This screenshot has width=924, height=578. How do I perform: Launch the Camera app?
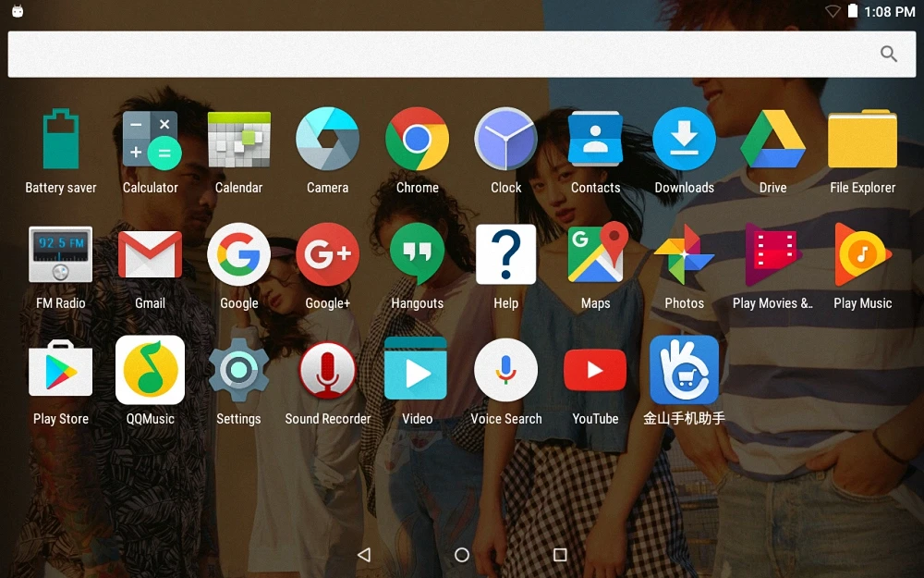(x=328, y=140)
